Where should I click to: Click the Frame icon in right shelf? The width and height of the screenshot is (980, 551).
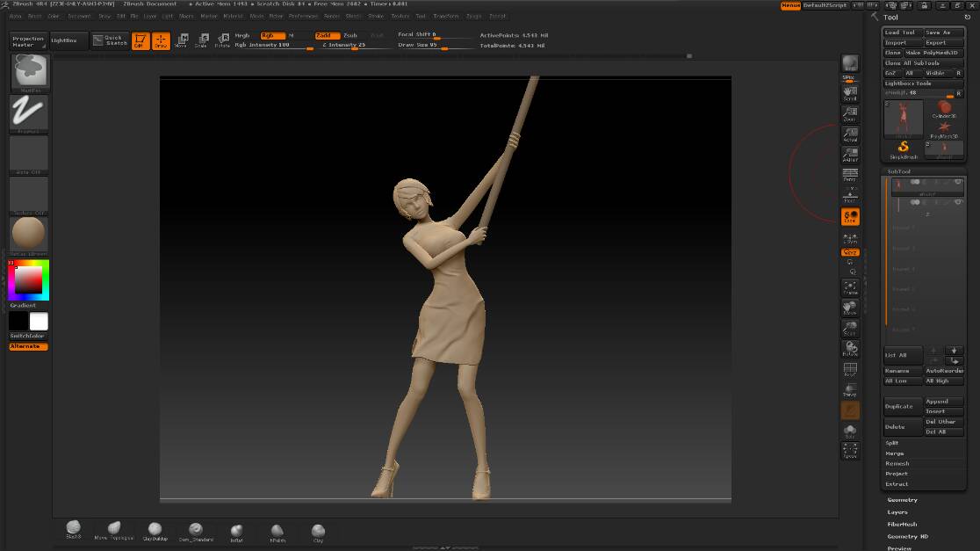[x=849, y=287]
